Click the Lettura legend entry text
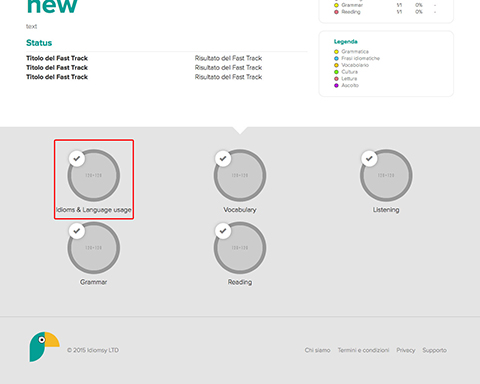This screenshot has width=480, height=384. click(x=349, y=79)
